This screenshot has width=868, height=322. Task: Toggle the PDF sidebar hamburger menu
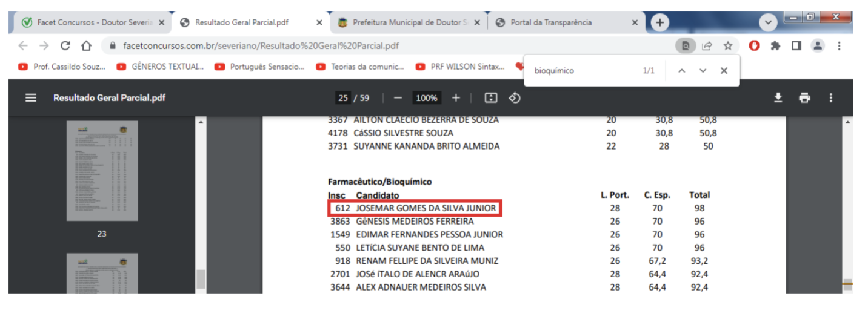[31, 98]
